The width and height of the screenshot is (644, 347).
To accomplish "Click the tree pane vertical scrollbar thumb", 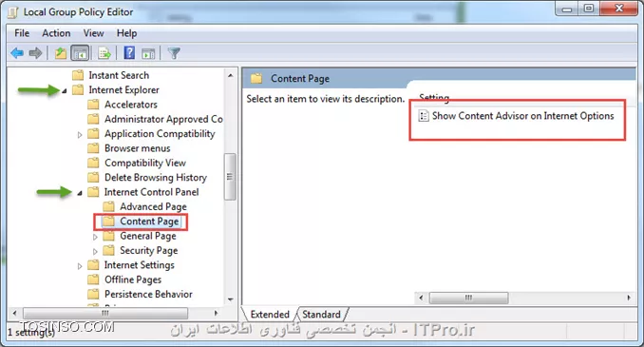I will [230, 177].
